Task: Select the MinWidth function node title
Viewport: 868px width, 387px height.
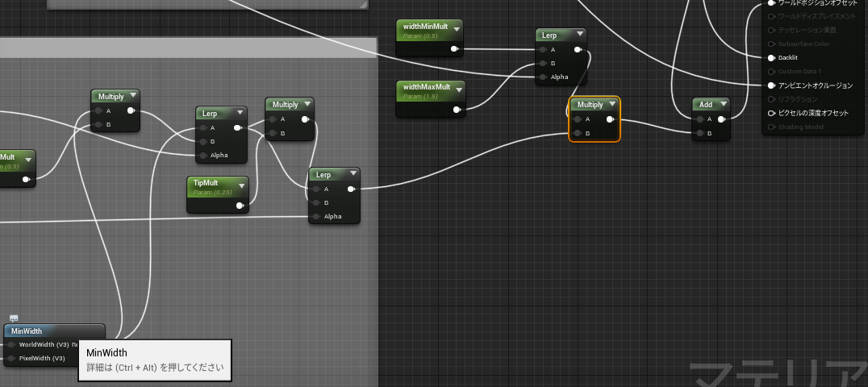Action: (27, 331)
